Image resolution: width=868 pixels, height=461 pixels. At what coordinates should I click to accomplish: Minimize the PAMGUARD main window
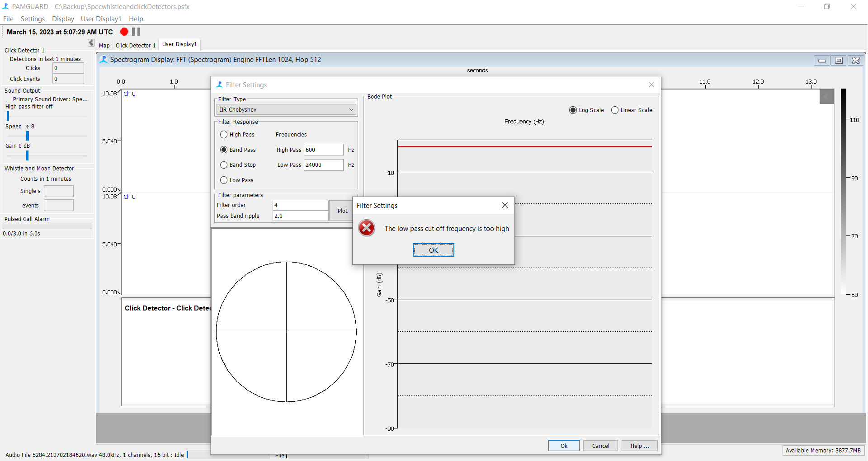(801, 6)
